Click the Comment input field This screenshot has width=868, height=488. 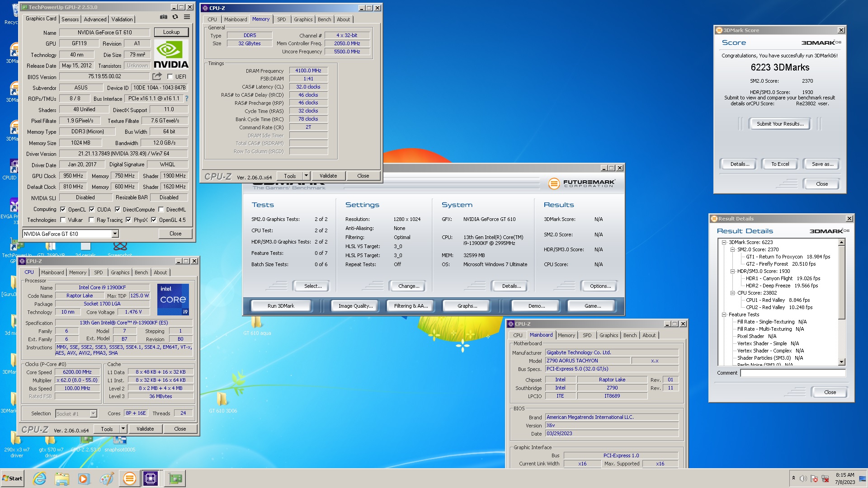[793, 373]
